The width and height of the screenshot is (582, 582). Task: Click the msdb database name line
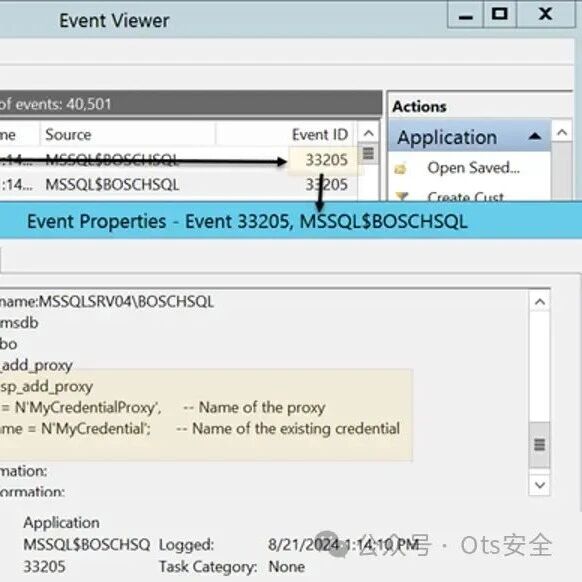19,323
